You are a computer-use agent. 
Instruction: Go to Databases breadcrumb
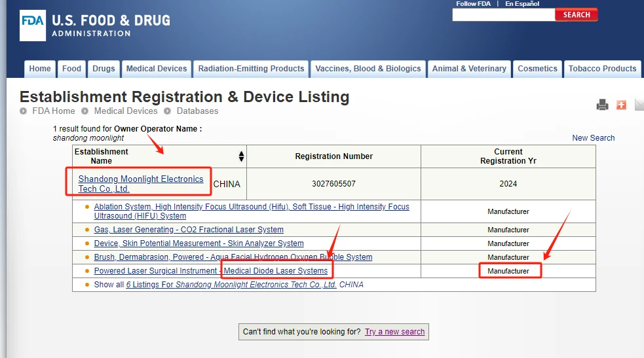197,111
